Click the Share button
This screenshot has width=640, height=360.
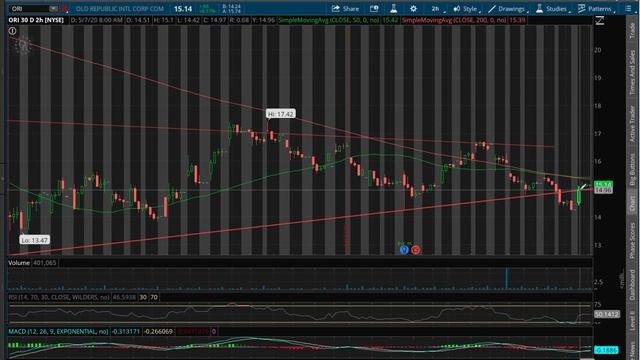point(345,9)
